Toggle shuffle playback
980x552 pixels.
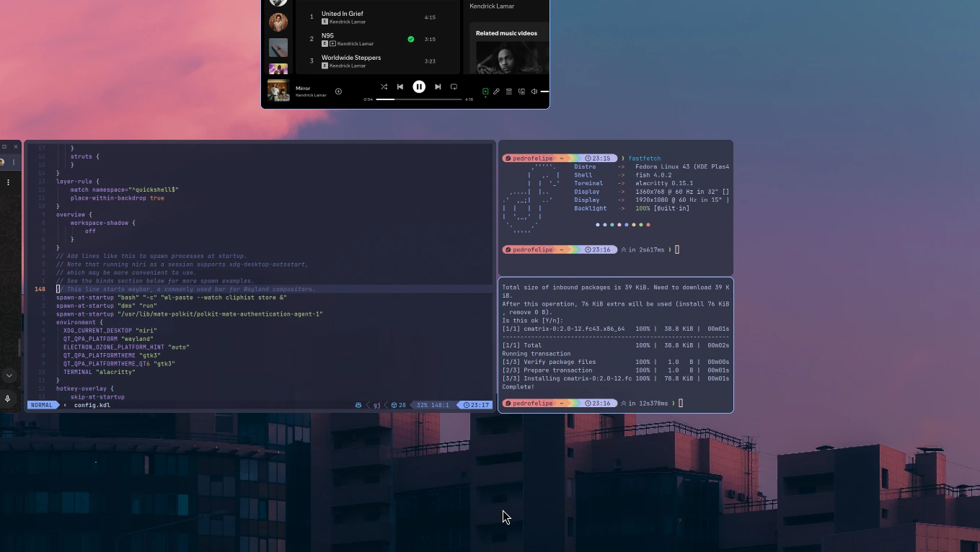(x=384, y=87)
